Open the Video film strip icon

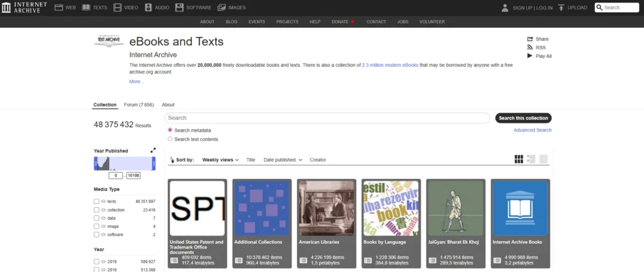pyautogui.click(x=118, y=8)
